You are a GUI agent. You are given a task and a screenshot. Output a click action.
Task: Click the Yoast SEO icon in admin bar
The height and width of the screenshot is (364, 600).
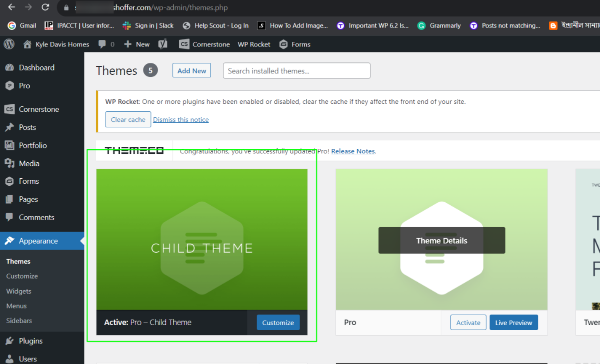pos(162,44)
